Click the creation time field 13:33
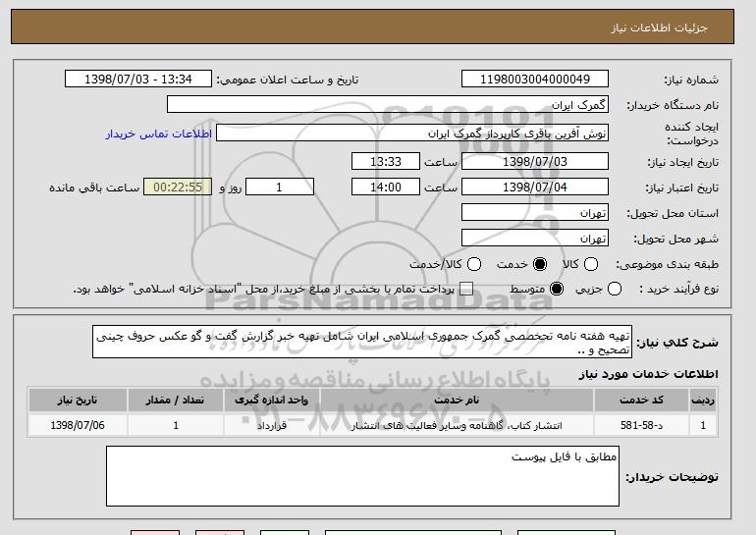Image resolution: width=756 pixels, height=535 pixels. pos(386,161)
